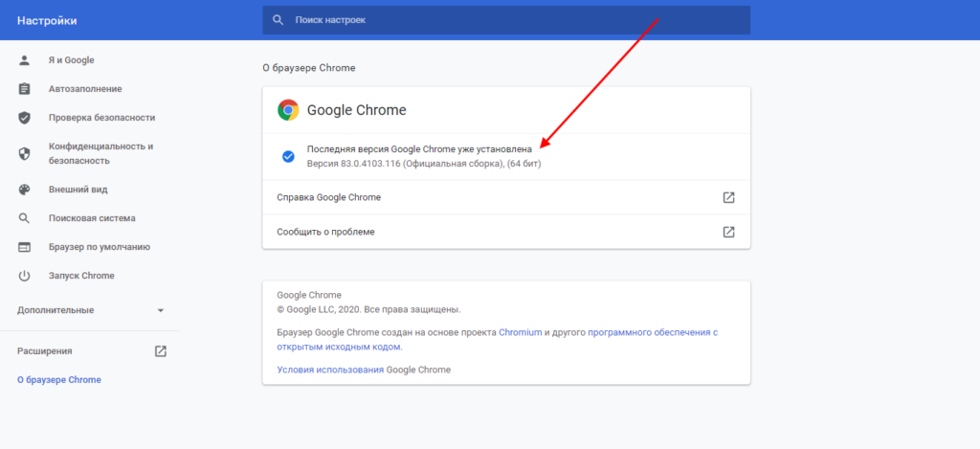Viewport: 980px width, 449px height.
Task: Expand the Дополнительные section arrow
Action: click(x=161, y=310)
